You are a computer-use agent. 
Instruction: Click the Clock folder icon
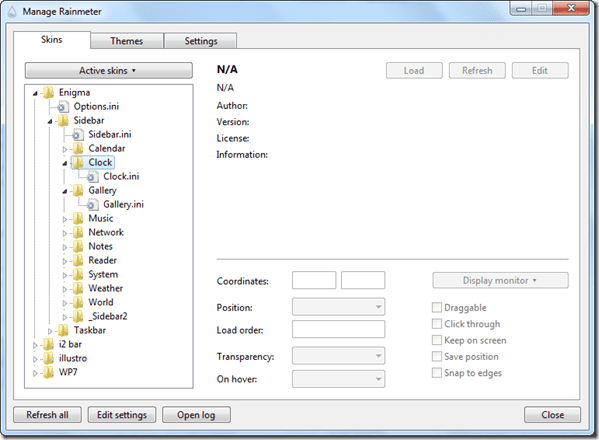pos(78,163)
